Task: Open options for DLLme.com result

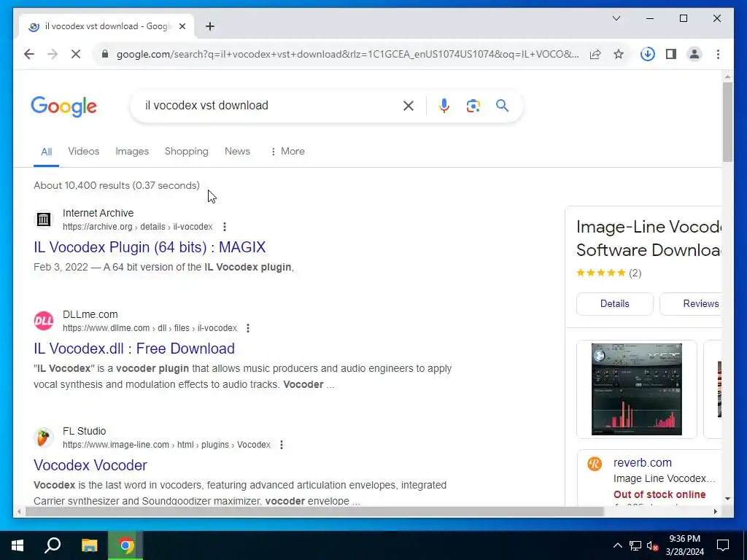Action: (x=248, y=329)
